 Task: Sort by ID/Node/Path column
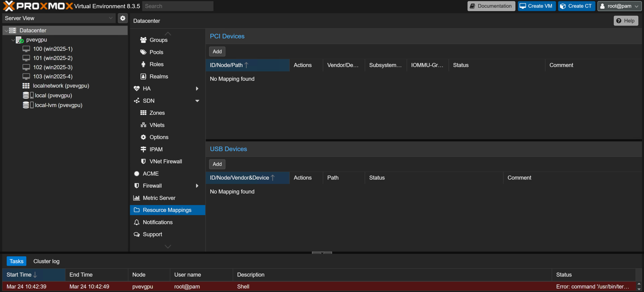[x=248, y=65]
